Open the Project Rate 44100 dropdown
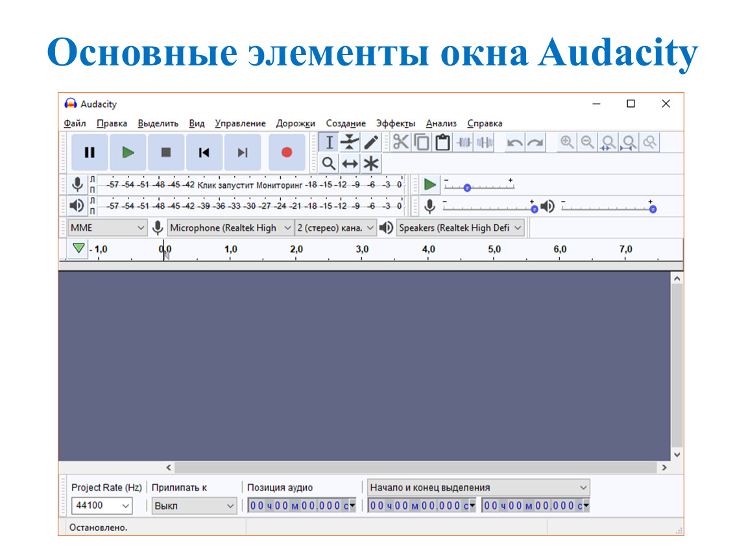This screenshot has height=560, width=746. 102,506
